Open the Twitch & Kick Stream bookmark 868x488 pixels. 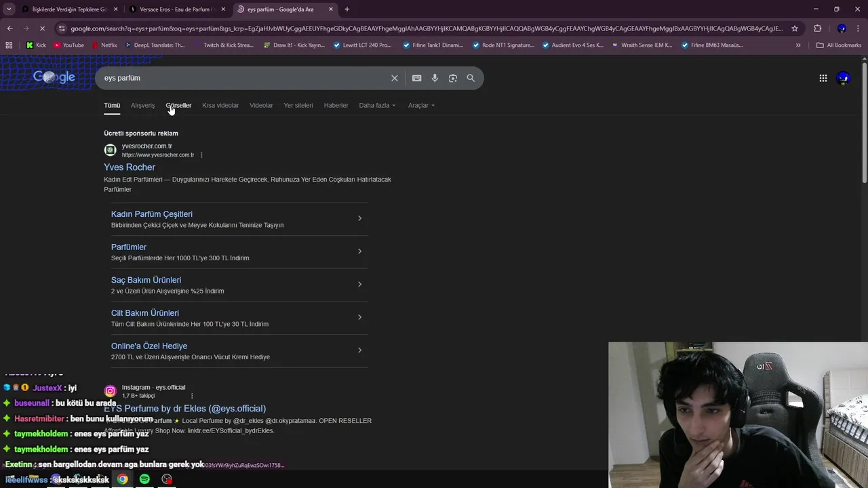(x=223, y=45)
